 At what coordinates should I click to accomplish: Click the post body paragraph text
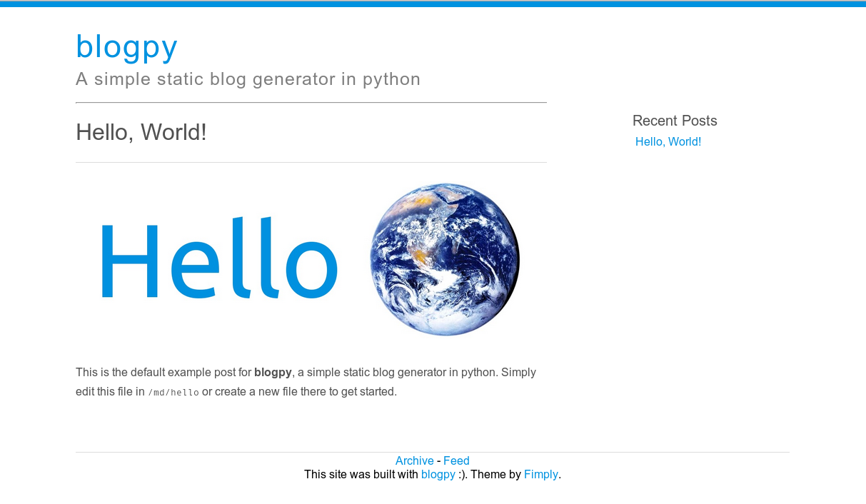click(306, 381)
